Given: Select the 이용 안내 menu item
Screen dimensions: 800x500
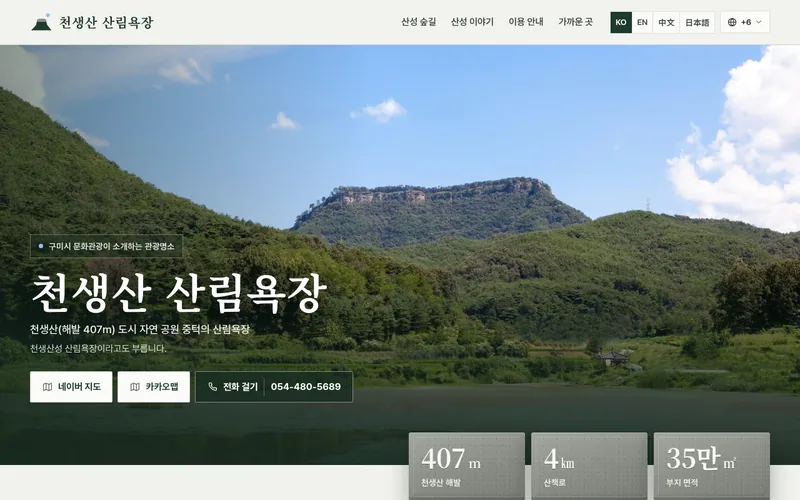Looking at the screenshot, I should [526, 22].
